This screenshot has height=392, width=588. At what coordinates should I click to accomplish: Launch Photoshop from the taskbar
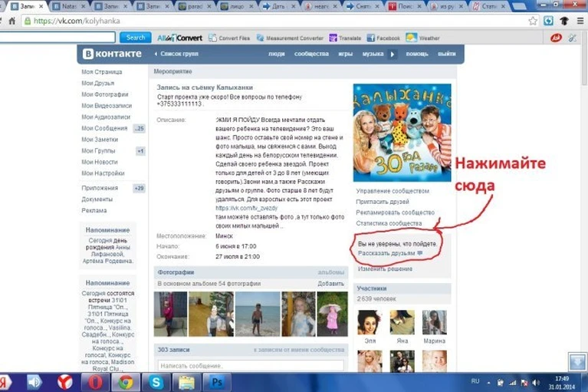(x=217, y=382)
